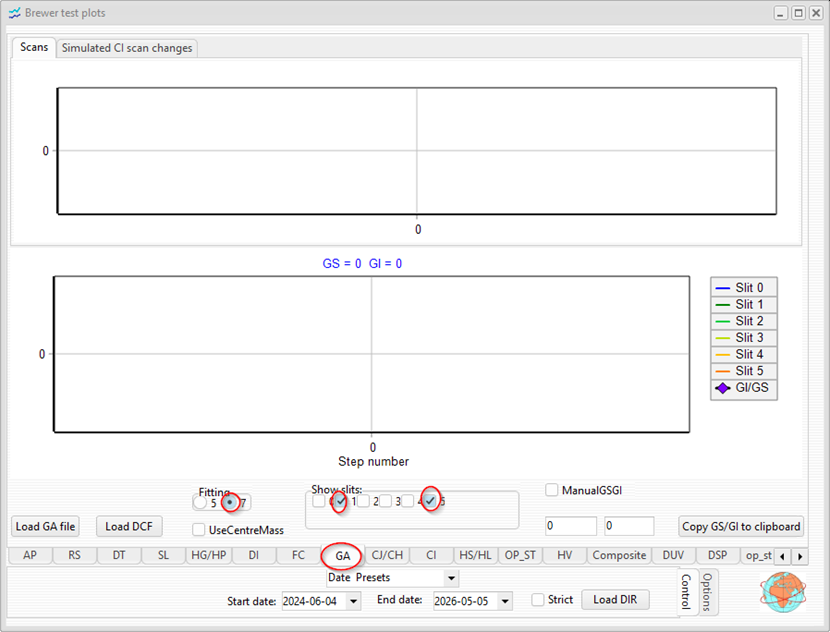Click the Slit 0 legend entry

744,287
